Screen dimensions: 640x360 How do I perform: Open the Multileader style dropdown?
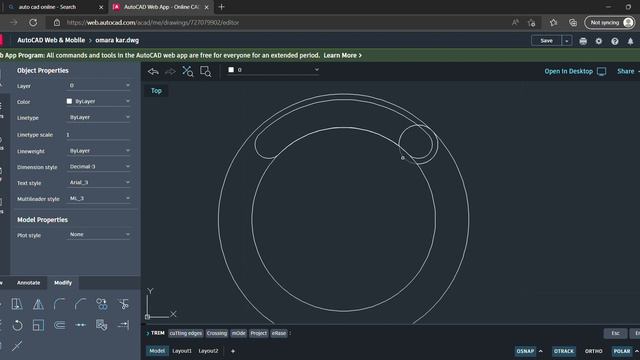98,198
